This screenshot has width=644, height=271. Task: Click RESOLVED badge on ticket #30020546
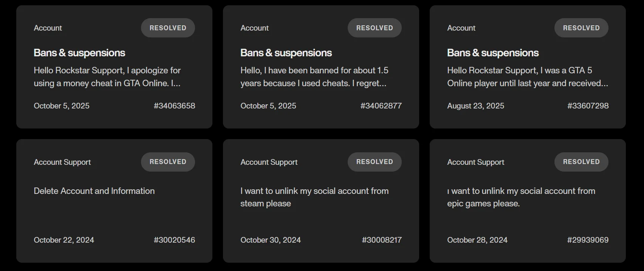(168, 162)
